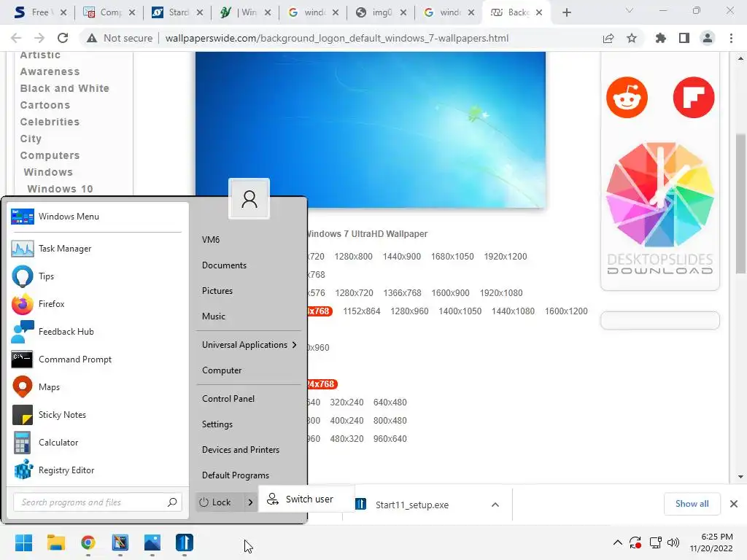Viewport: 747px width, 560px height.
Task: Open Default Programs
Action: click(x=236, y=475)
